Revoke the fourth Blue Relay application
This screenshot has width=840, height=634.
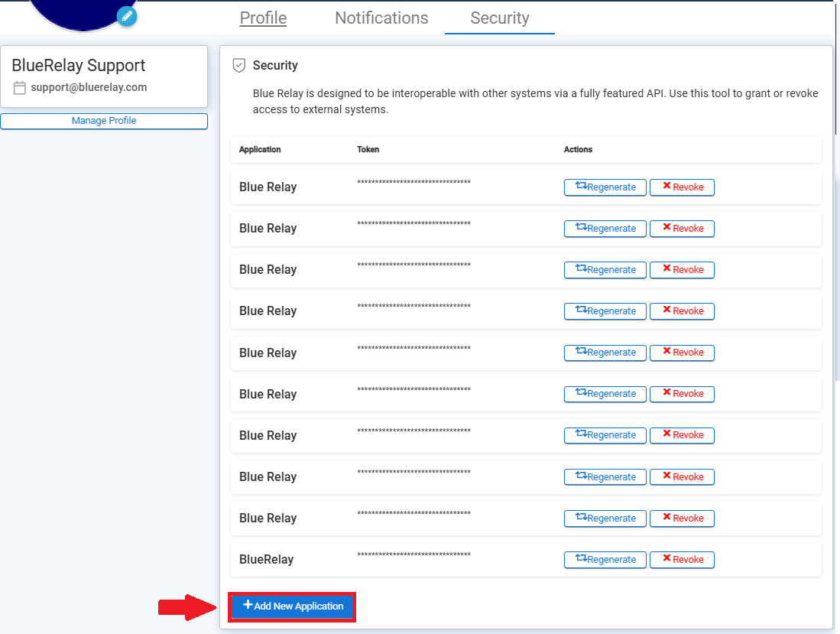coord(682,310)
